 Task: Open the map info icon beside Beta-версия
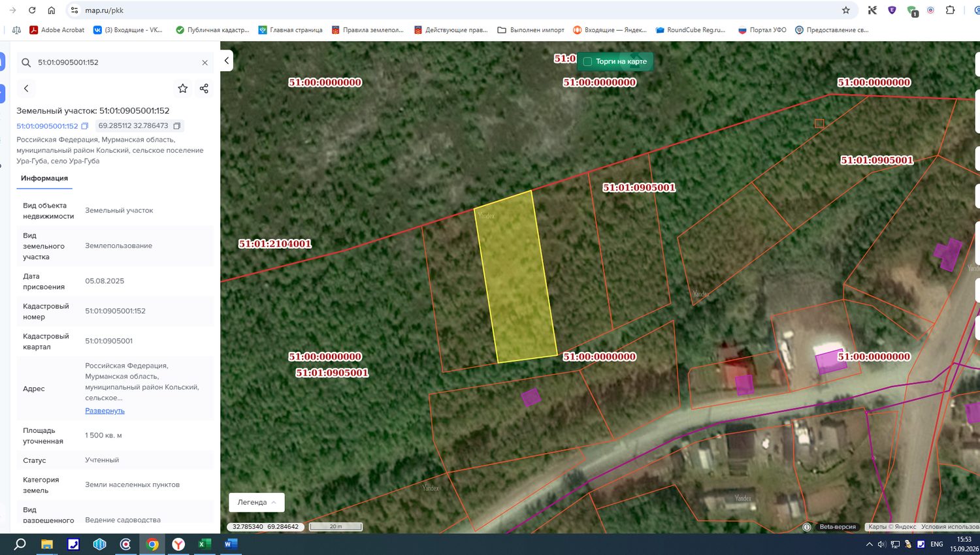point(807,527)
